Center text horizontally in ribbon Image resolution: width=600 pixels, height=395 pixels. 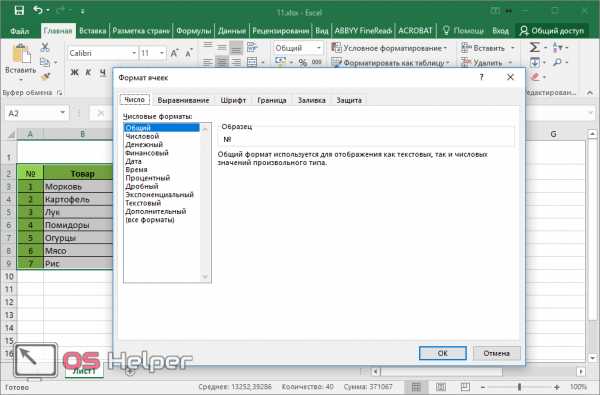(222, 62)
